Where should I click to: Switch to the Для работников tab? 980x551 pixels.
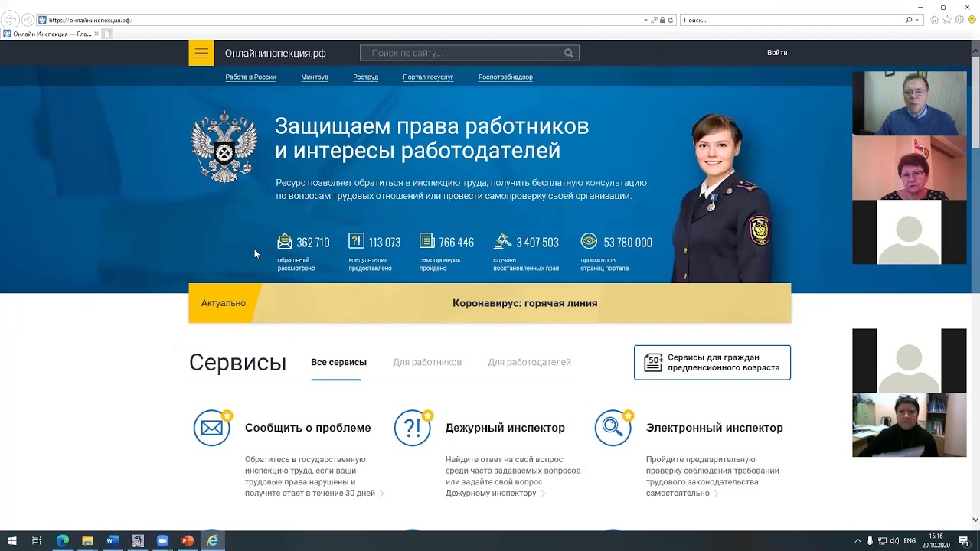point(427,362)
